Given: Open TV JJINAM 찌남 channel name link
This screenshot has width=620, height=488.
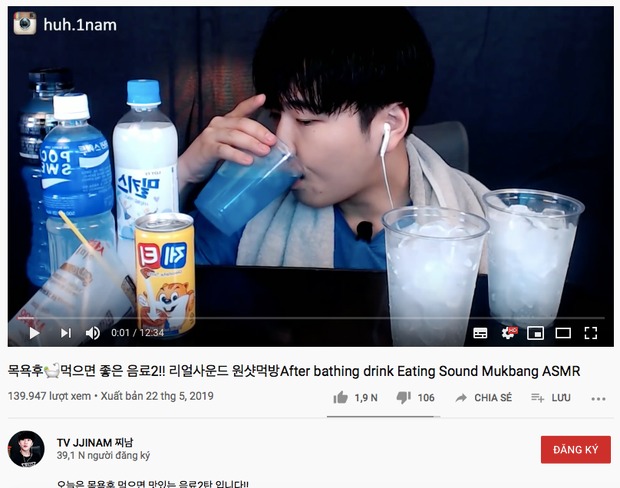Looking at the screenshot, I should (95, 443).
